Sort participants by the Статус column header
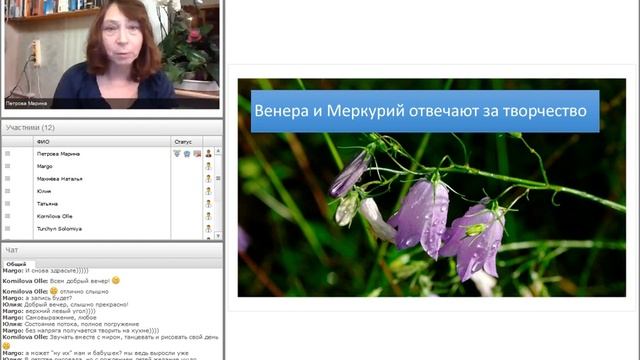 [186, 142]
